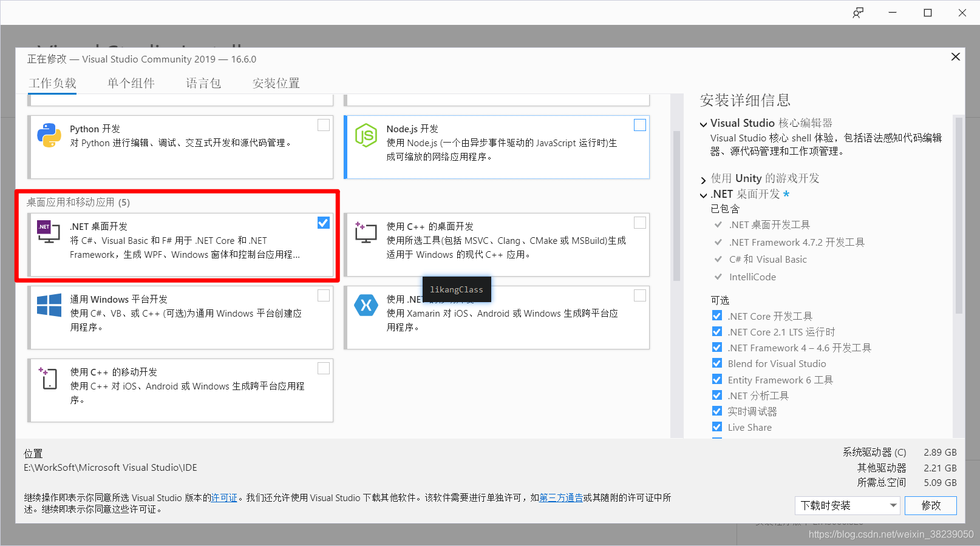Viewport: 980px width, 546px height.
Task: Uncheck Blend for Visual Studio option
Action: [x=717, y=363]
